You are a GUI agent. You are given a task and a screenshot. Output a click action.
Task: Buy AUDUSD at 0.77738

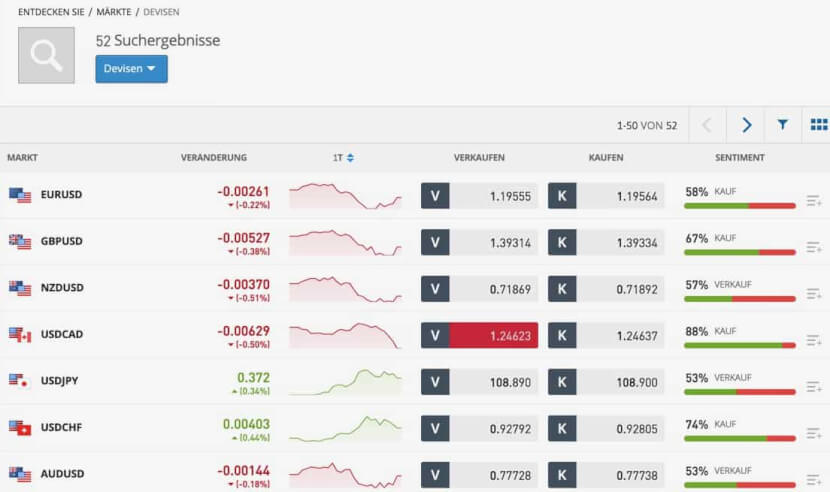tap(606, 475)
